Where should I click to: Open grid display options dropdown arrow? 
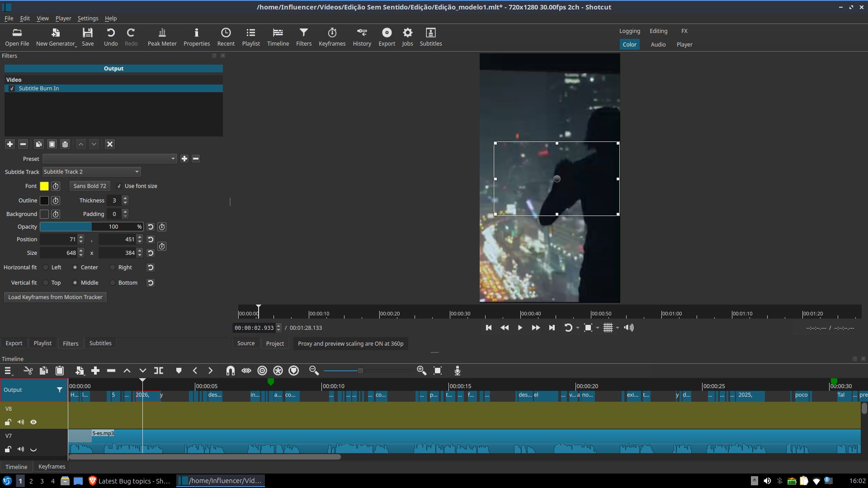618,328
